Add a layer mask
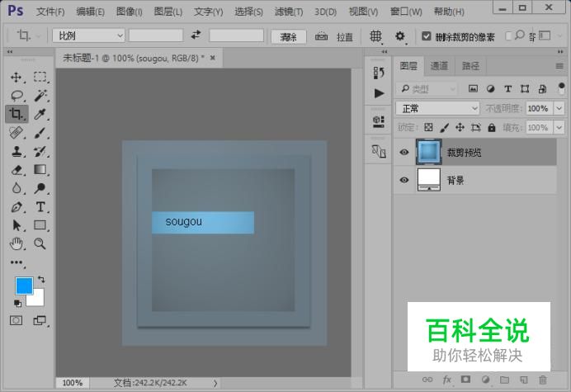 point(465,380)
